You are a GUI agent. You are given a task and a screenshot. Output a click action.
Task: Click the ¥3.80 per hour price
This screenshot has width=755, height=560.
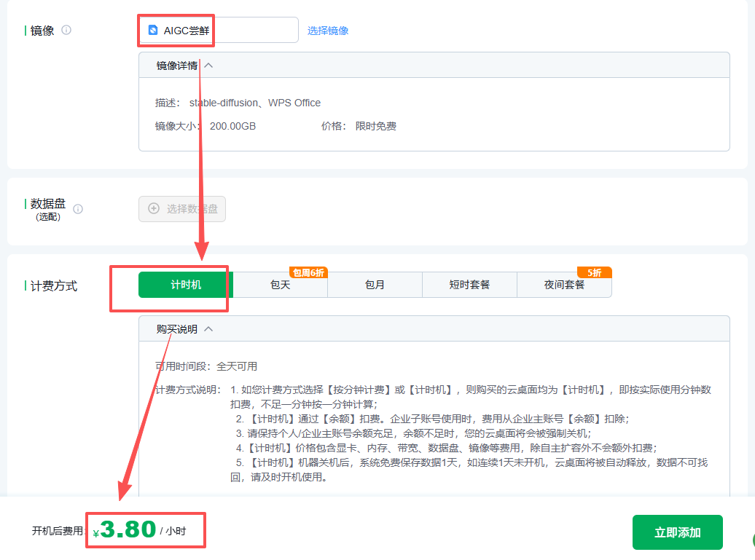pyautogui.click(x=128, y=529)
